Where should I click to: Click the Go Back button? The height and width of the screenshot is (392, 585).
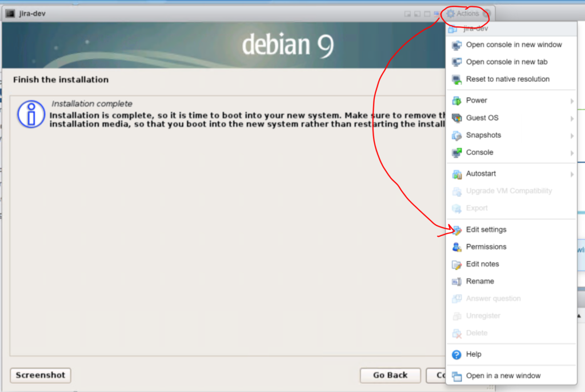click(x=390, y=375)
